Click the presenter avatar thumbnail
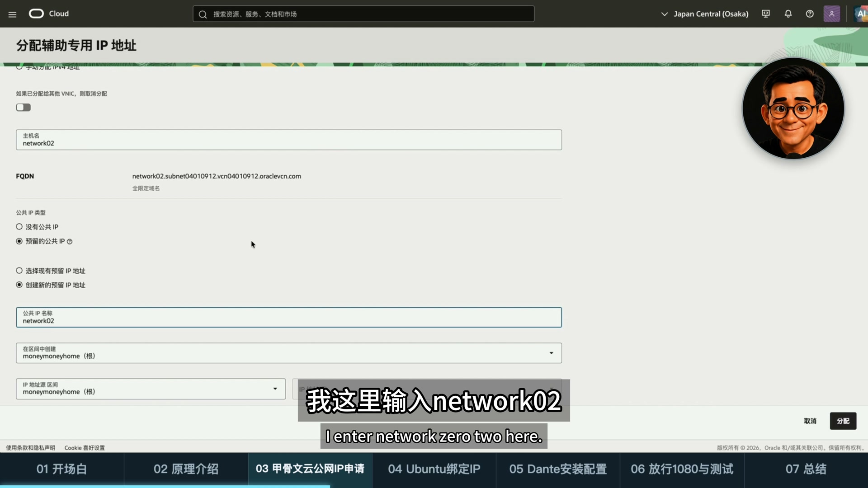Viewport: 868px width, 488px height. click(x=793, y=108)
